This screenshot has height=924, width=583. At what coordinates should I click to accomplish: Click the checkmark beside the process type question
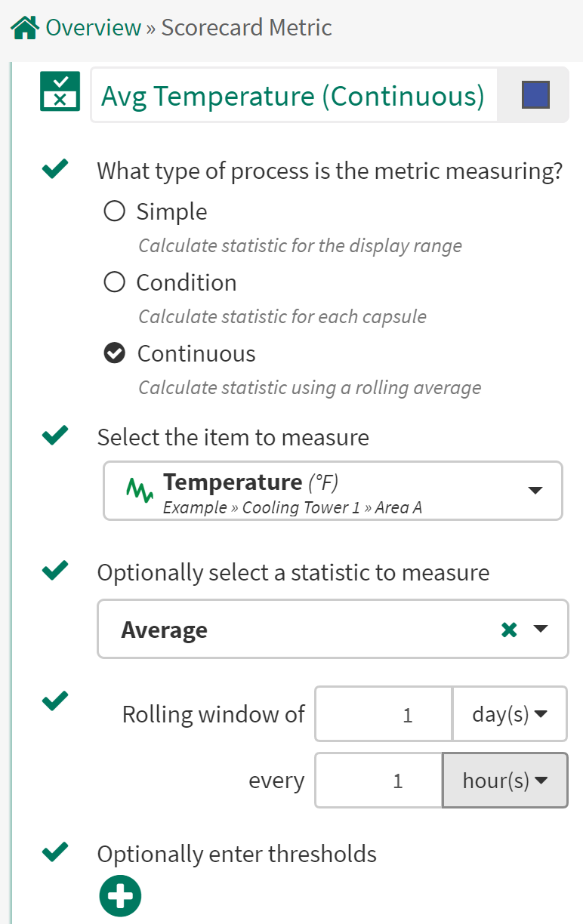click(54, 168)
